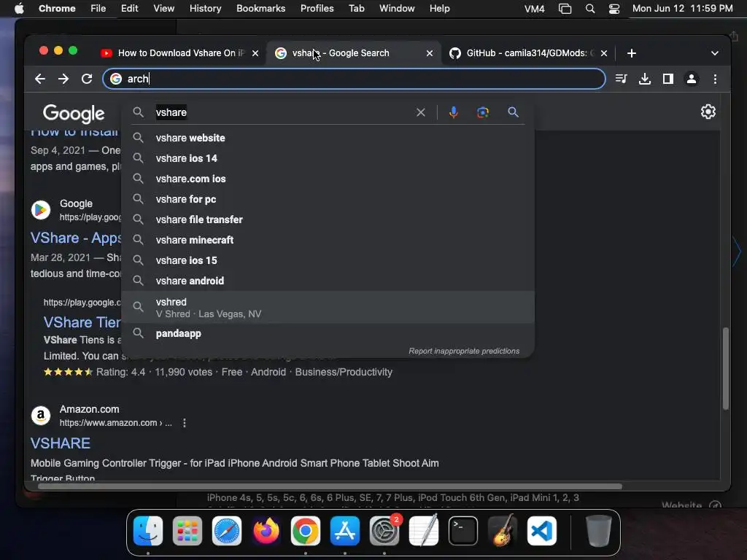Screen dimensions: 747x560
Task: Expand the tab search dropdown arrow
Action: coord(715,53)
